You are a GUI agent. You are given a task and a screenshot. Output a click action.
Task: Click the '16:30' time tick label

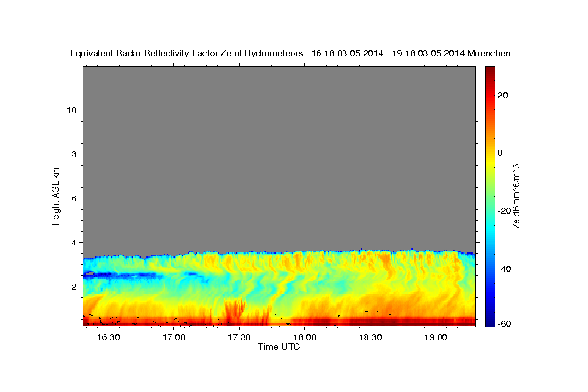(x=108, y=337)
